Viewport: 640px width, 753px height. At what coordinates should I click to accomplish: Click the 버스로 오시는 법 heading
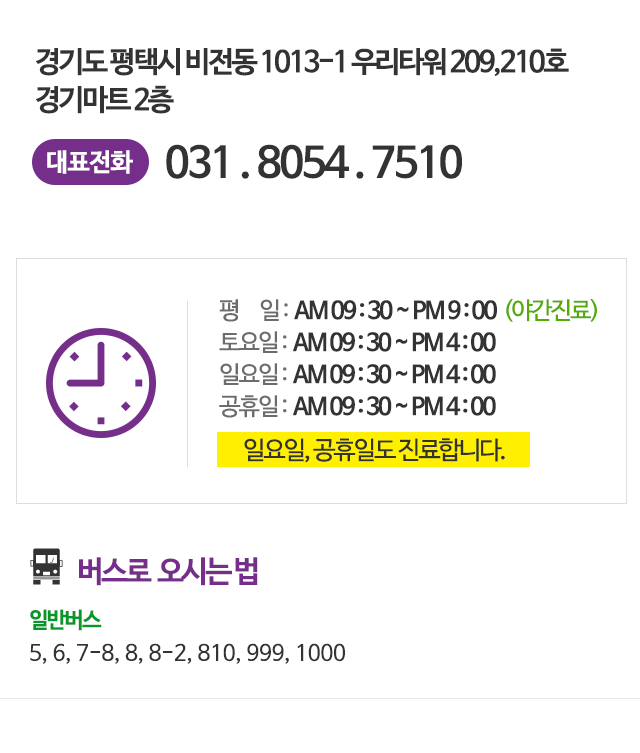tap(168, 571)
